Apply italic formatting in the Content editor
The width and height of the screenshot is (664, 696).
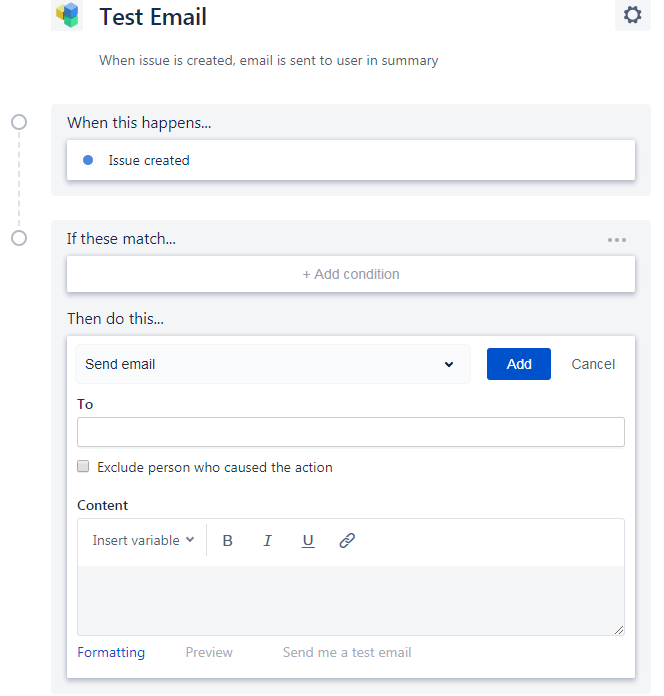[x=267, y=540]
